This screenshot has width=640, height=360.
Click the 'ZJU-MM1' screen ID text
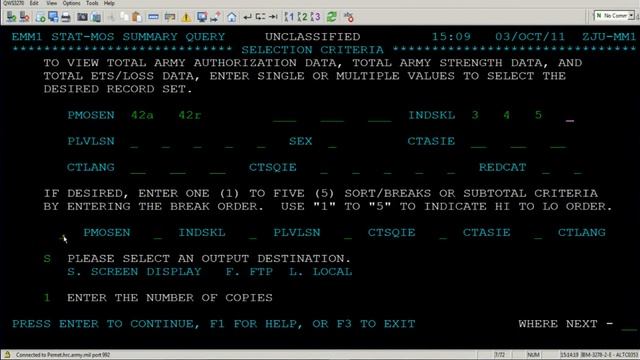pos(609,37)
